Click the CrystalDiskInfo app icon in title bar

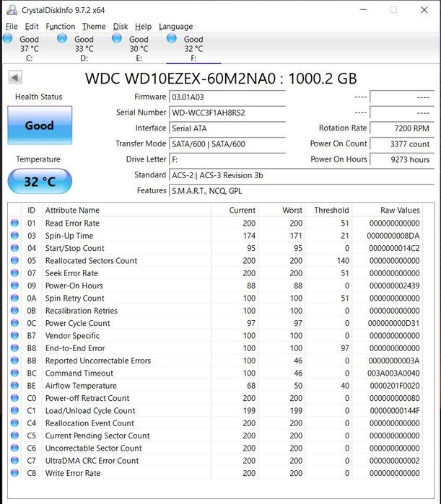12,10
